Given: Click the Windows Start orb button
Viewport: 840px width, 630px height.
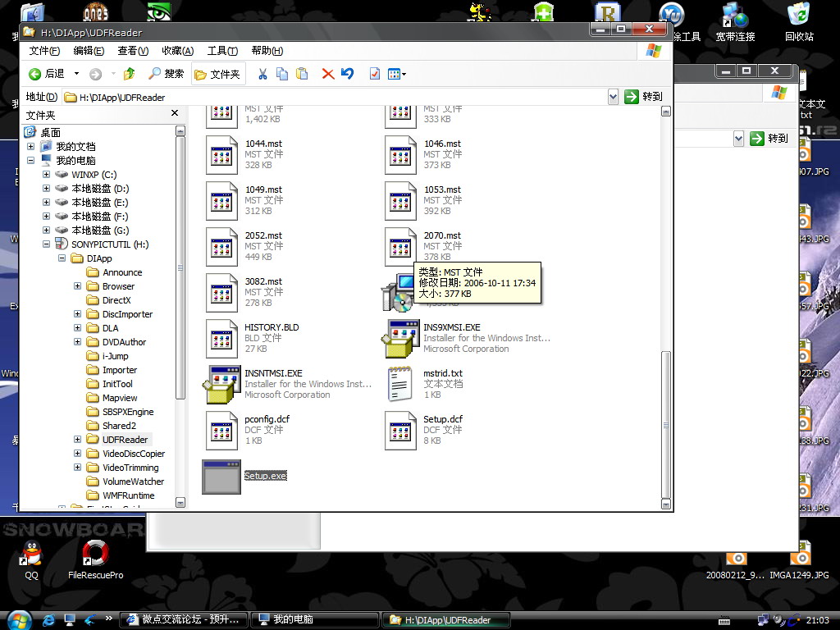Looking at the screenshot, I should (x=20, y=620).
